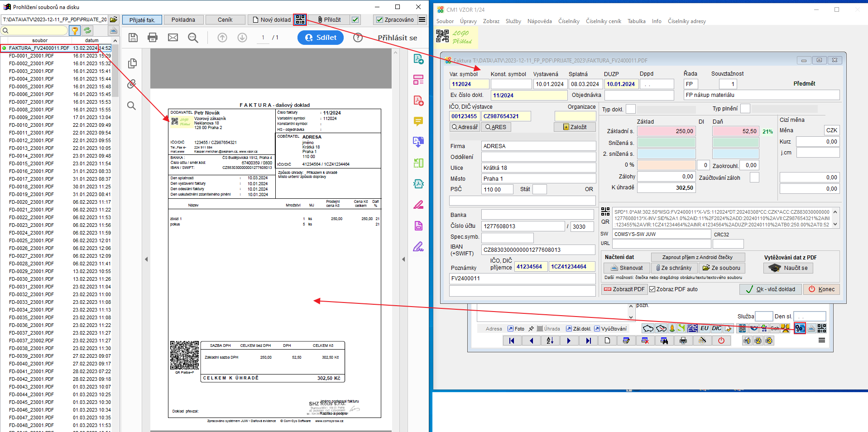Screen dimensions: 868x432
Task: Click the Konec button
Action: 821,289
